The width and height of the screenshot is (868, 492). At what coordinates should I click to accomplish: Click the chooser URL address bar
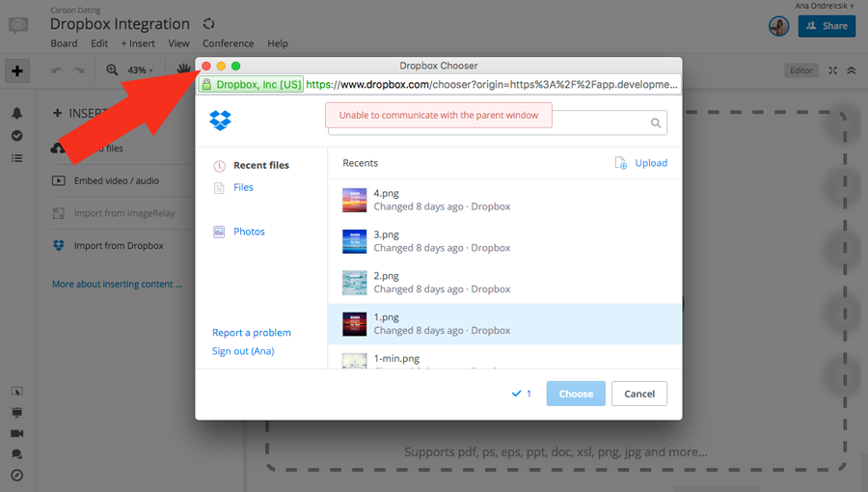(x=492, y=85)
